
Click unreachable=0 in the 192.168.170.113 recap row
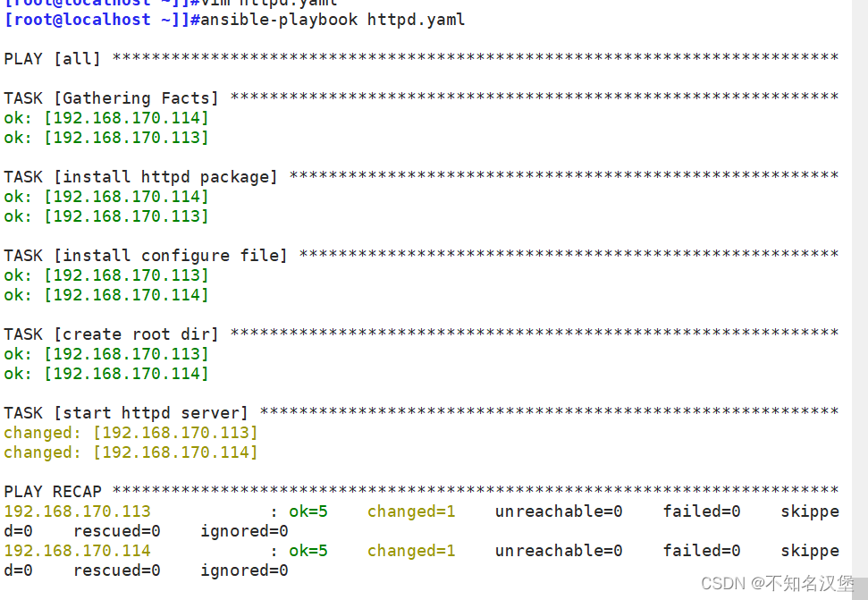pyautogui.click(x=559, y=511)
